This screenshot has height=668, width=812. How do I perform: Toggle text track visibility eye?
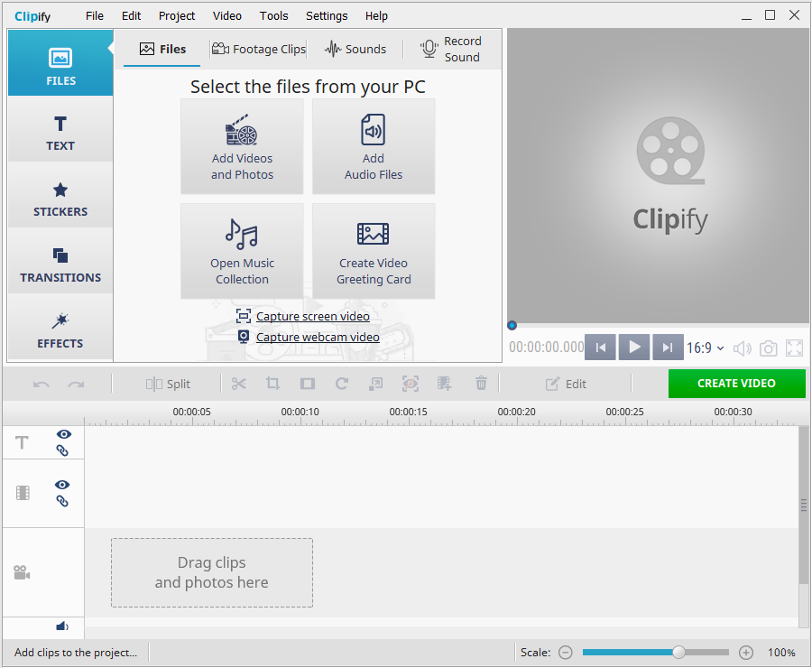point(64,434)
